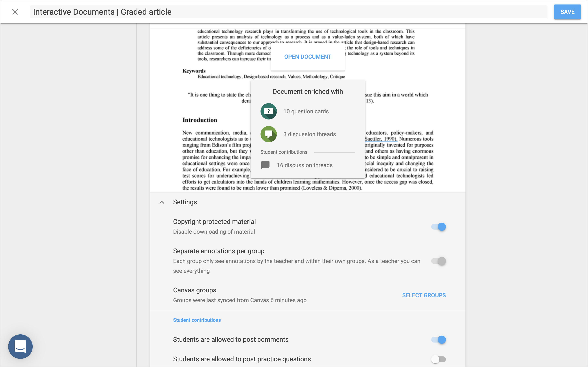Click Student contributions section heading
588x367 pixels.
[x=197, y=320]
